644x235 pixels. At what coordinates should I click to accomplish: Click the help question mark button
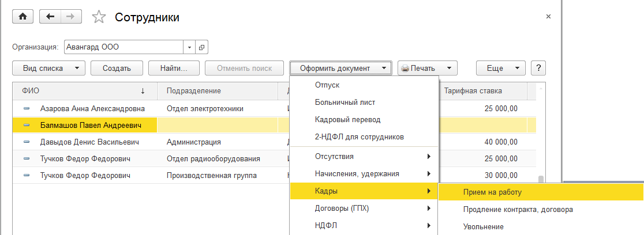(x=538, y=68)
